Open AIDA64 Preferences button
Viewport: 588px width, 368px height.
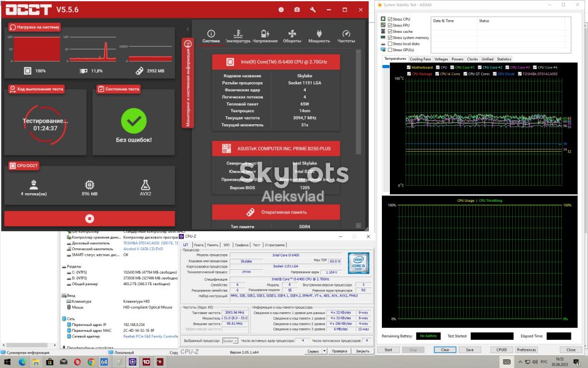click(527, 350)
